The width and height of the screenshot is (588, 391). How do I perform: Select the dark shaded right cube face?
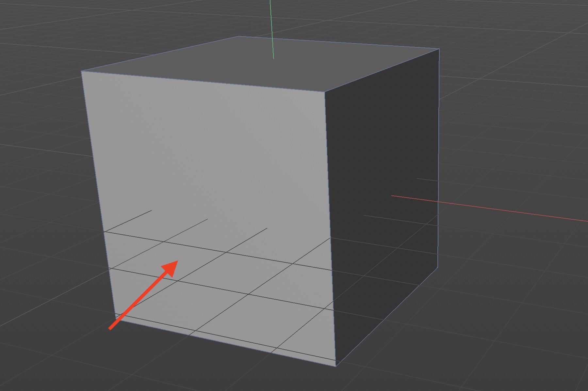(382, 147)
